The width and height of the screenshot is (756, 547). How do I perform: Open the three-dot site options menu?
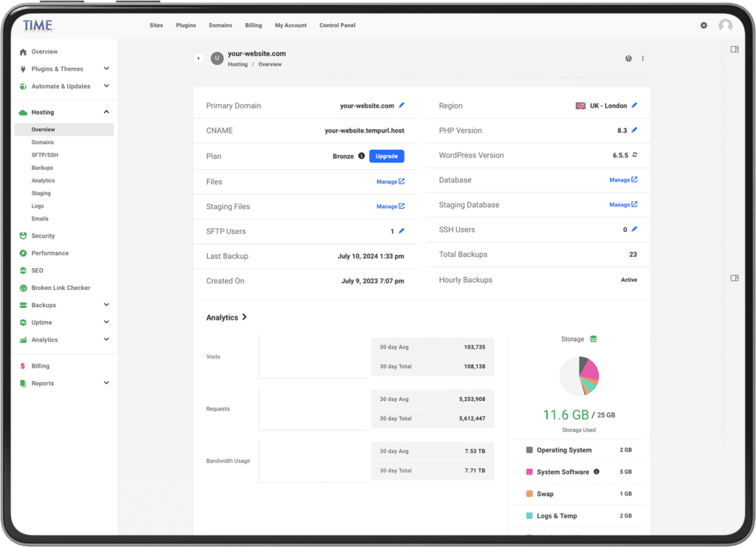(643, 58)
